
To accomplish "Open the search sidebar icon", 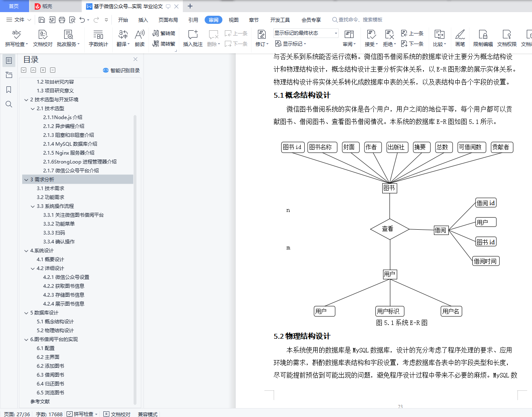I will (9, 104).
